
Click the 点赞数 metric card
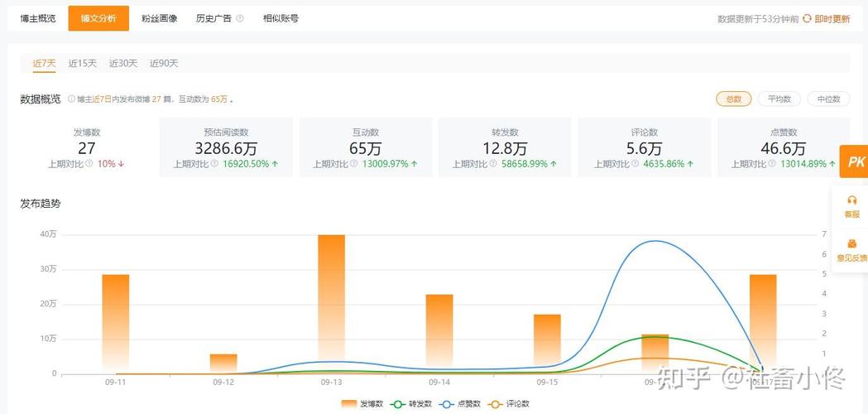[784, 147]
